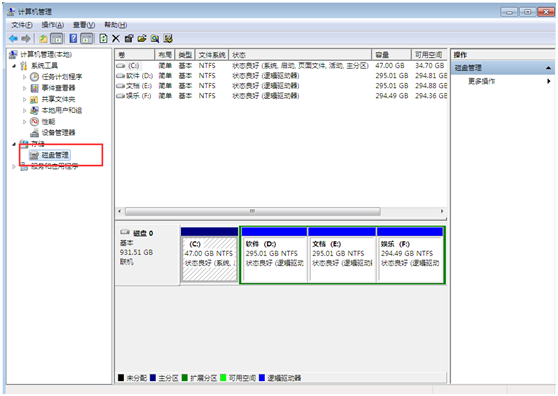Select the 计算机管理(本地) root node
Image resolution: width=558 pixels, height=396 pixels.
tap(46, 54)
